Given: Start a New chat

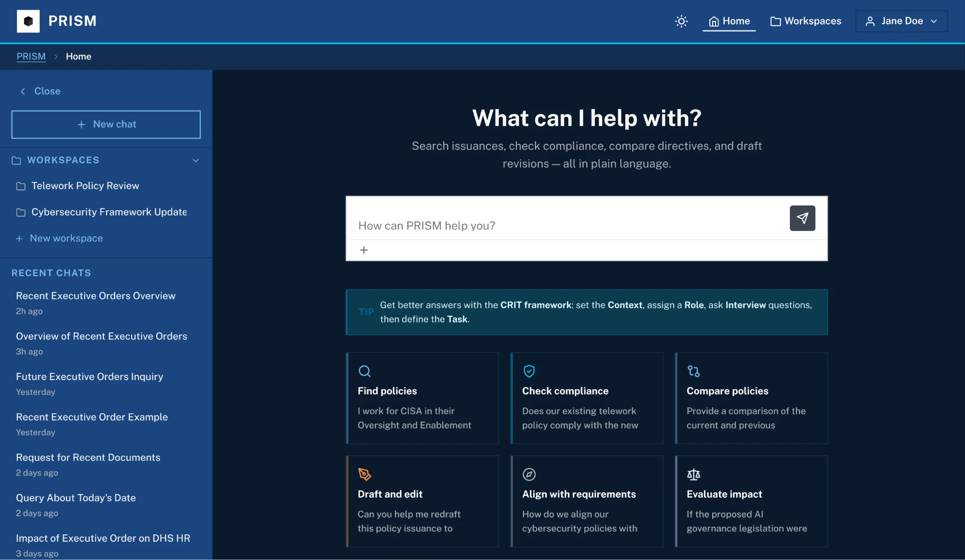Looking at the screenshot, I should (106, 124).
